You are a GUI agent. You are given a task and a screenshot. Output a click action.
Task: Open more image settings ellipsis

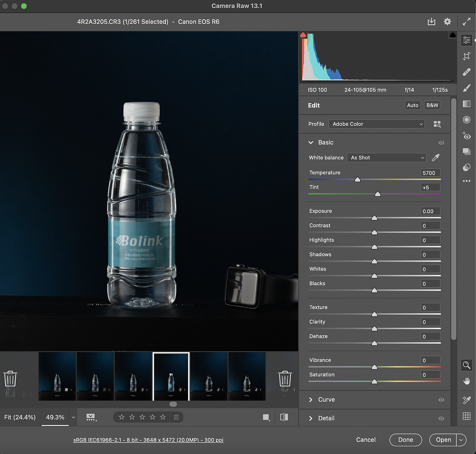pos(467,181)
